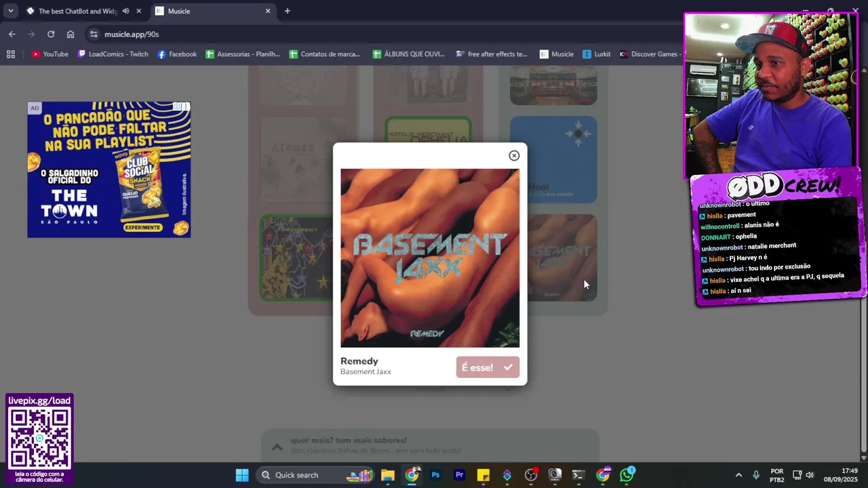Select the Ophelia album thumbnail behind popup
This screenshot has height=488, width=868.
(x=428, y=129)
